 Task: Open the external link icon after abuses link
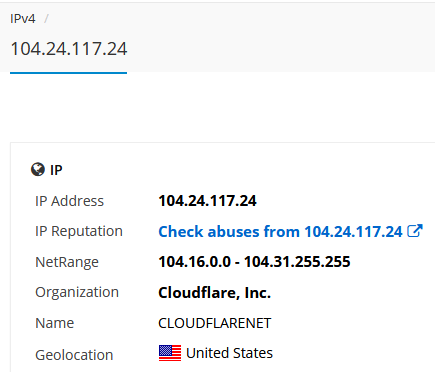tap(415, 231)
